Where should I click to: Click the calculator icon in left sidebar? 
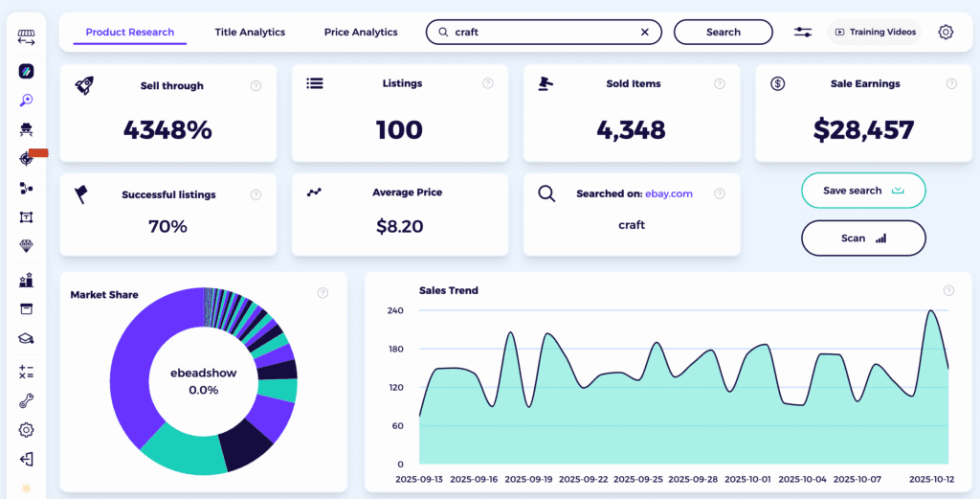(26, 370)
